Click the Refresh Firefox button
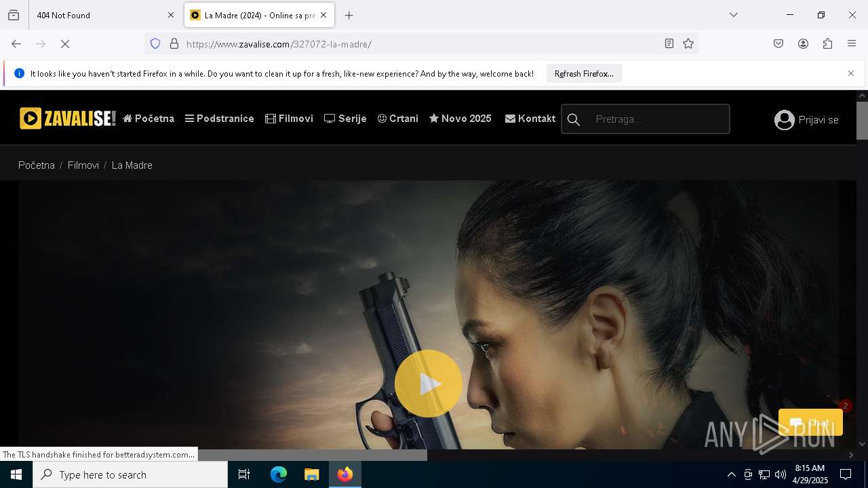This screenshot has width=868, height=488. click(x=584, y=73)
